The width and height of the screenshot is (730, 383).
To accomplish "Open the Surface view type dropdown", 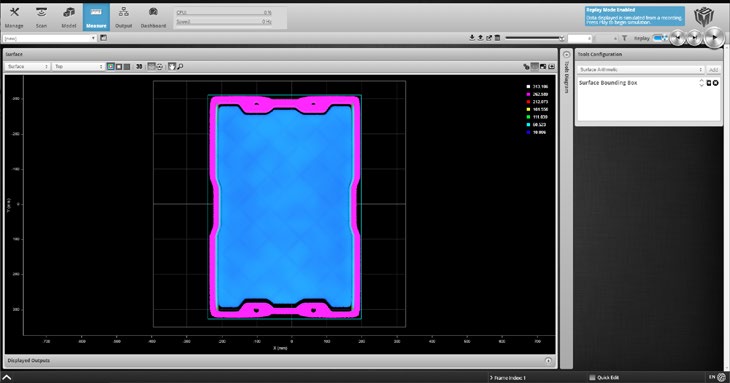I will click(x=27, y=67).
